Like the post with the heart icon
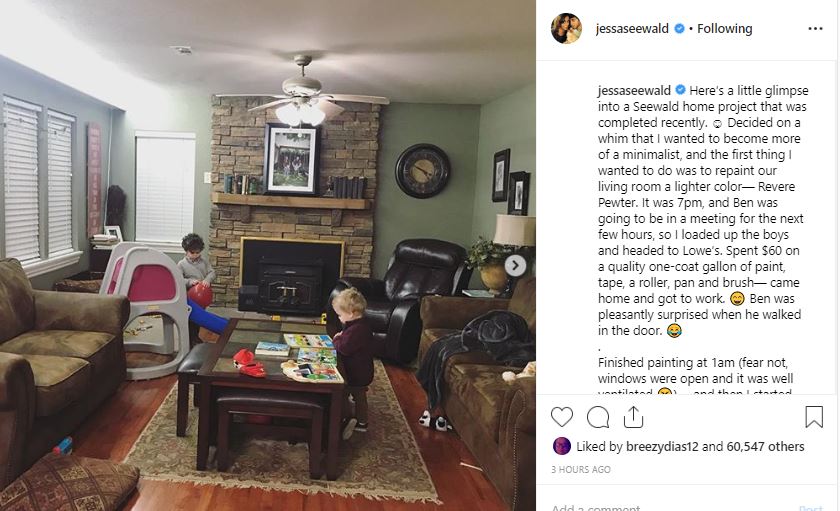The width and height of the screenshot is (840, 511). point(561,417)
